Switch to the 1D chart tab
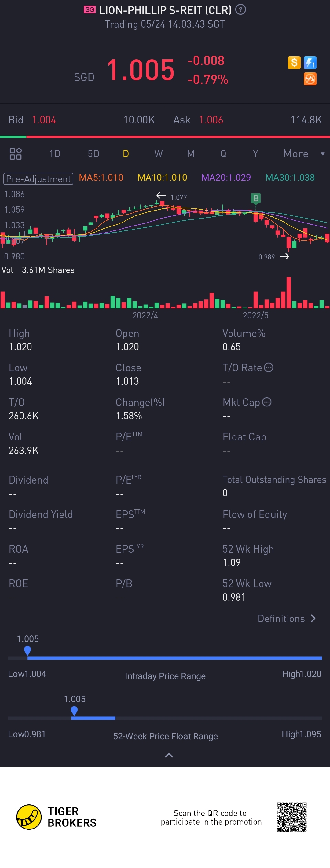The image size is (330, 868). point(55,154)
